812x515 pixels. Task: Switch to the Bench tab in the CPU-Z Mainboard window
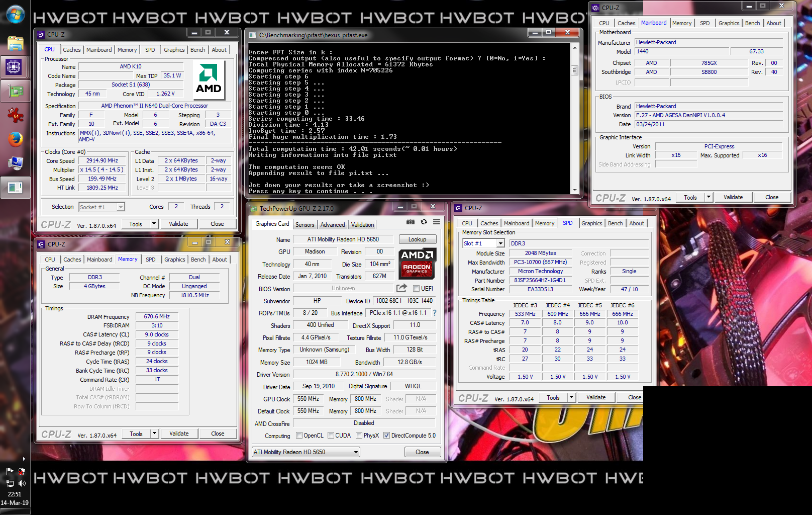click(752, 23)
